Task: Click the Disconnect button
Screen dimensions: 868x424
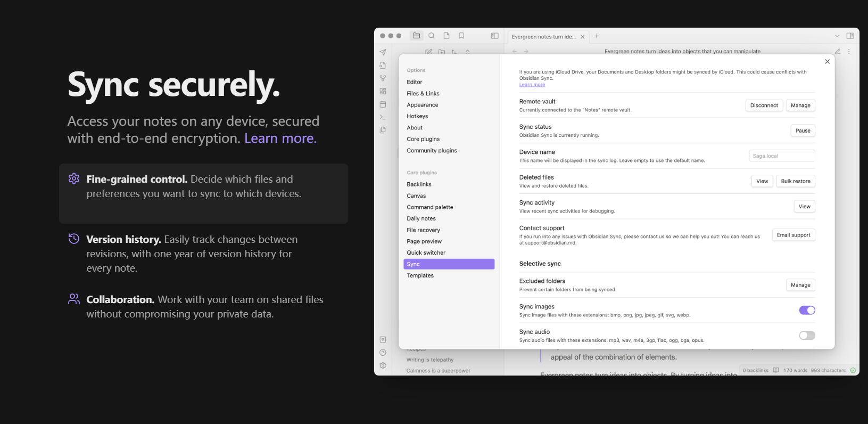Action: point(764,105)
